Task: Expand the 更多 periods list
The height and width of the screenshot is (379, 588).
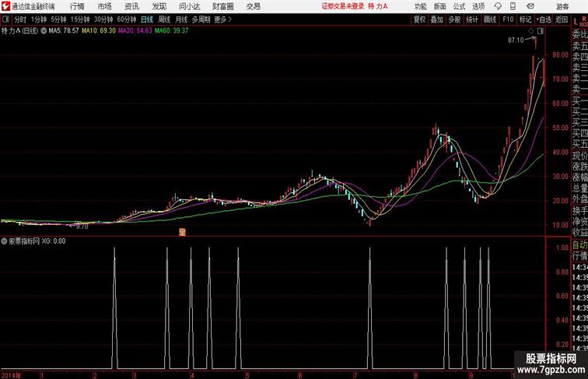Action: [x=222, y=19]
